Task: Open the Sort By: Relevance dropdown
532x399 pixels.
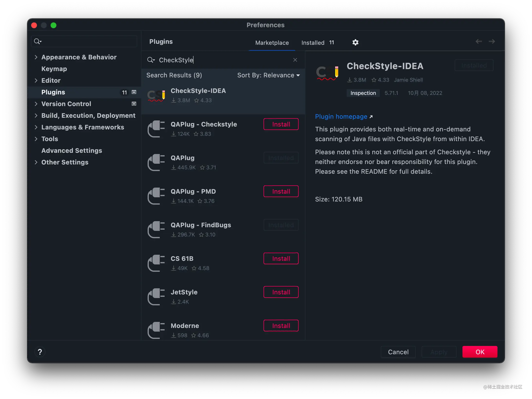Action: 268,75
